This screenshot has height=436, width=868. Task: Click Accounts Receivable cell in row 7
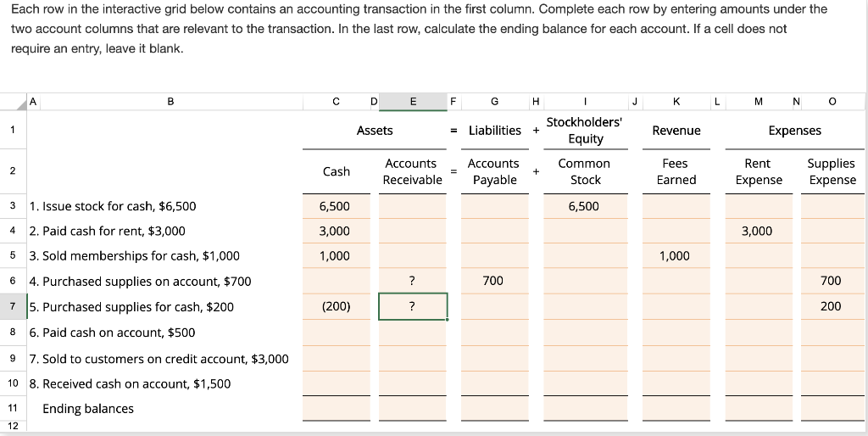[413, 306]
